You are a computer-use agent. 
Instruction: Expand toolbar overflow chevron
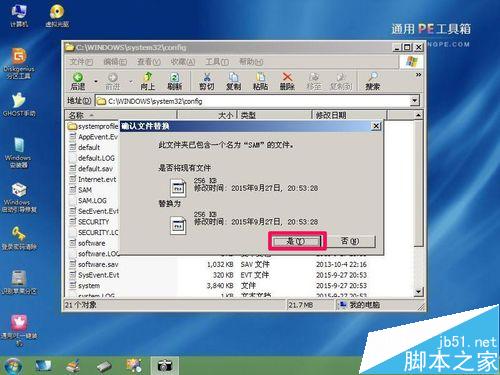point(418,75)
